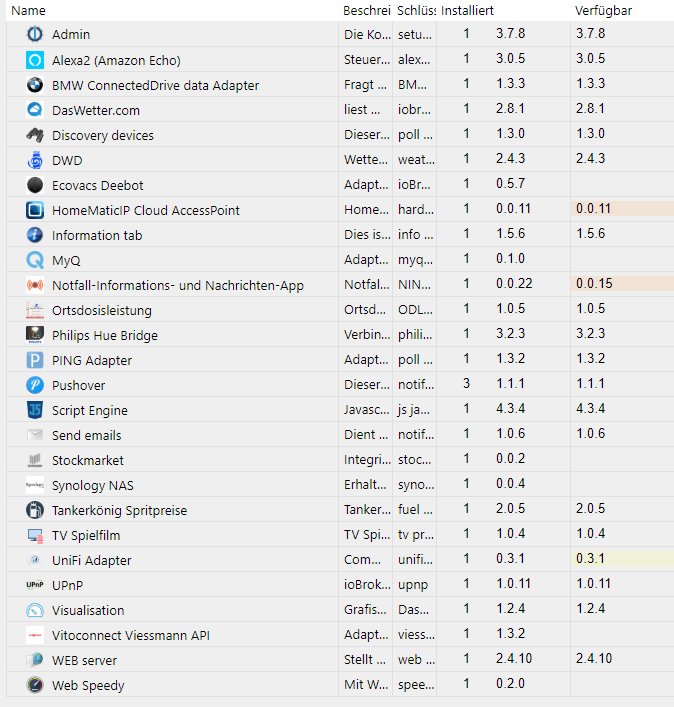The width and height of the screenshot is (674, 707).
Task: Click the Synology NAS logo icon
Action: pyautogui.click(x=35, y=485)
